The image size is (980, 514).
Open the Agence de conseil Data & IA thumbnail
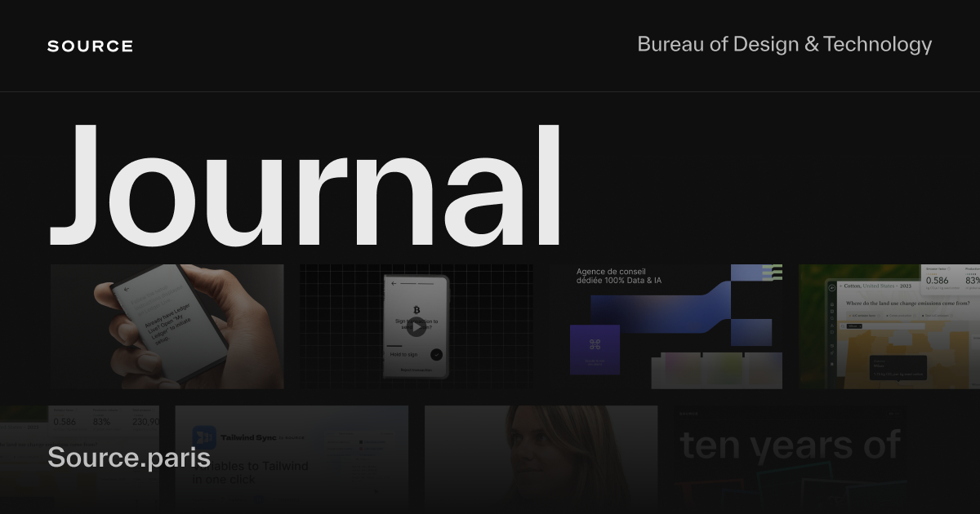pos(666,326)
